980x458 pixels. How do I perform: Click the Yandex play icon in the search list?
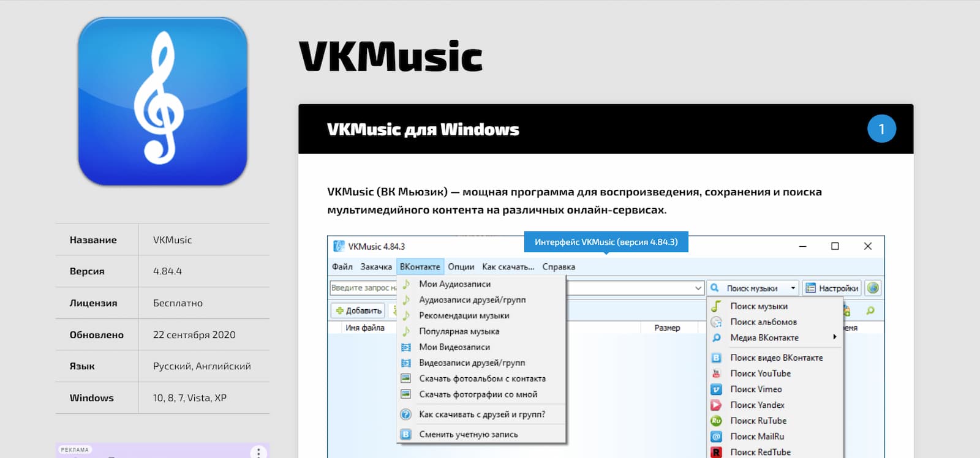716,405
